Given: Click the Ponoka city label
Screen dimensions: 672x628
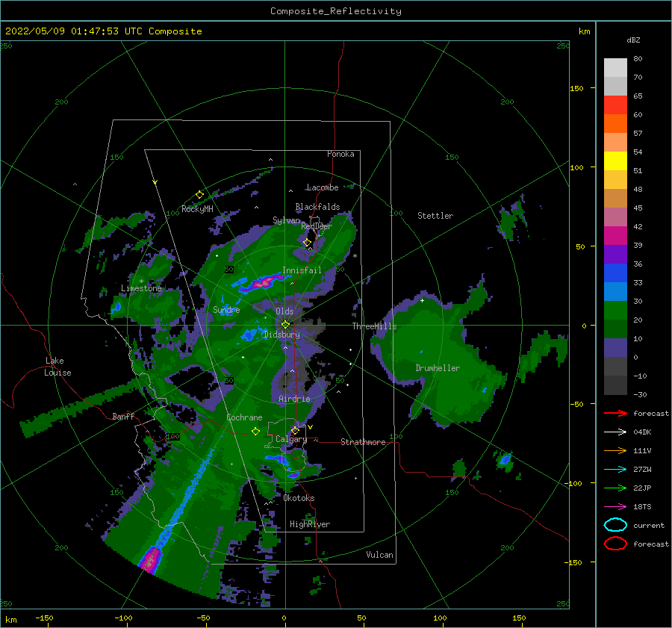Looking at the screenshot, I should point(340,154).
